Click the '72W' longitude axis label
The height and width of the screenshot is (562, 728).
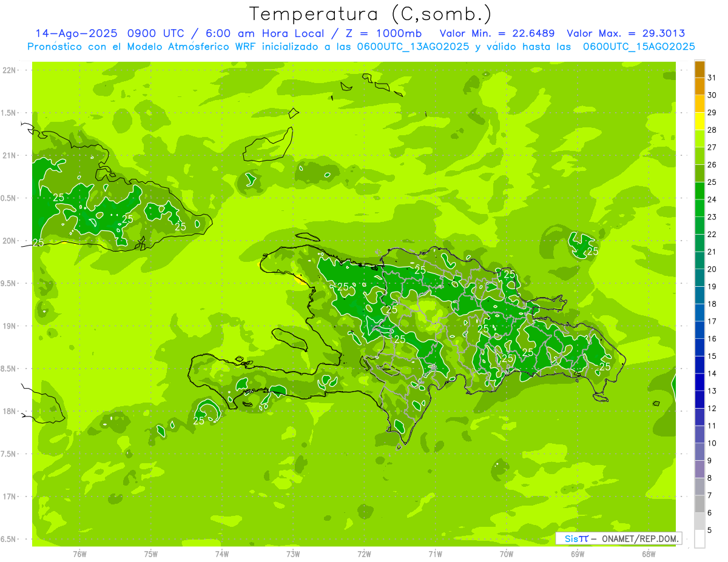pos(364,554)
